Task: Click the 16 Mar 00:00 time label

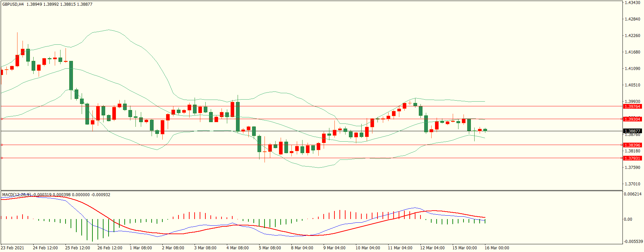Action: (497, 248)
